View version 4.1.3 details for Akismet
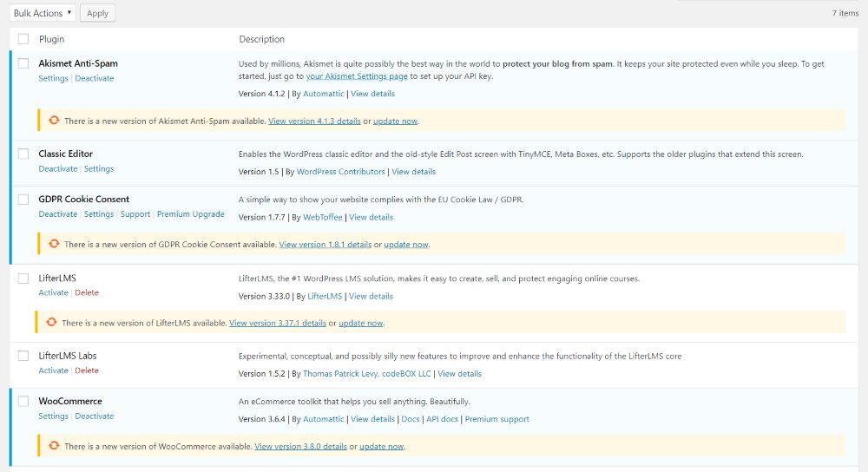This screenshot has height=472, width=868. click(x=314, y=121)
